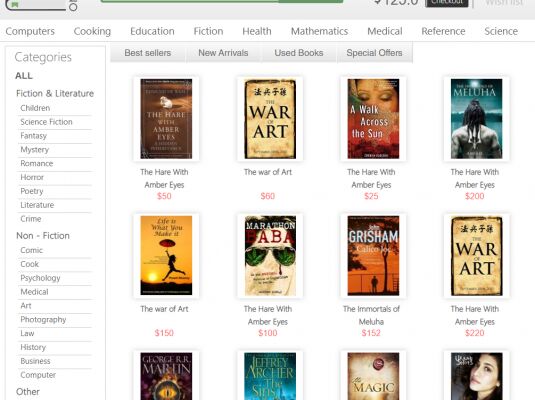Choose History subcategory
Screen dimensions: 535x400
coord(33,347)
